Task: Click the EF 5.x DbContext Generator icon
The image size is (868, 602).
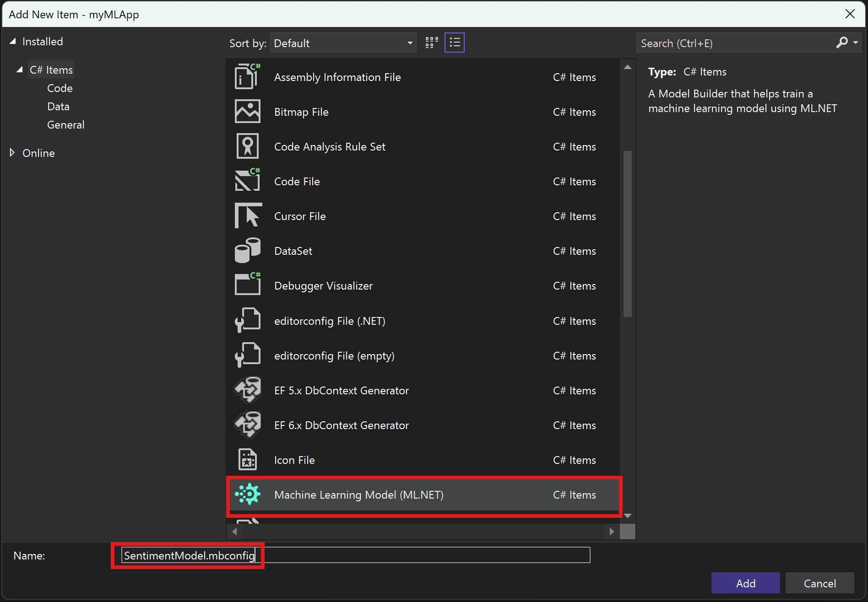Action: click(247, 390)
